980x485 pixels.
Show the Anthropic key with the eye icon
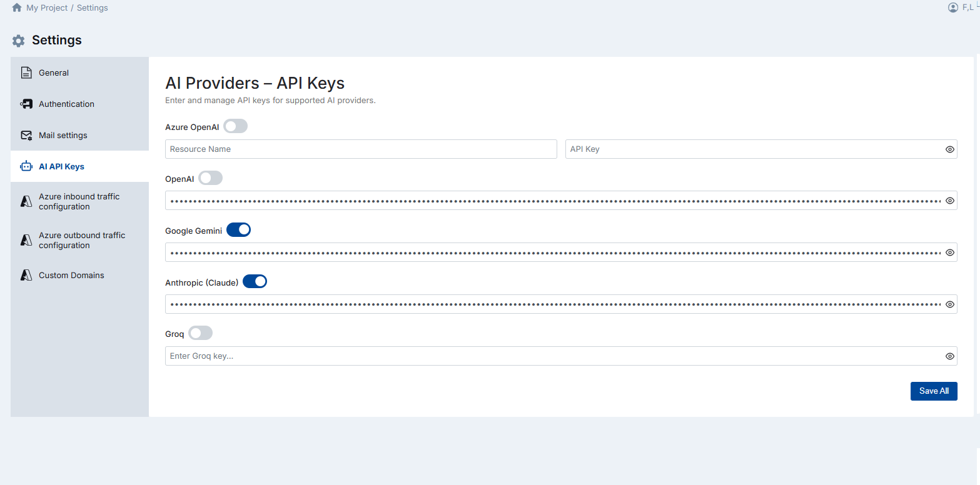point(949,304)
